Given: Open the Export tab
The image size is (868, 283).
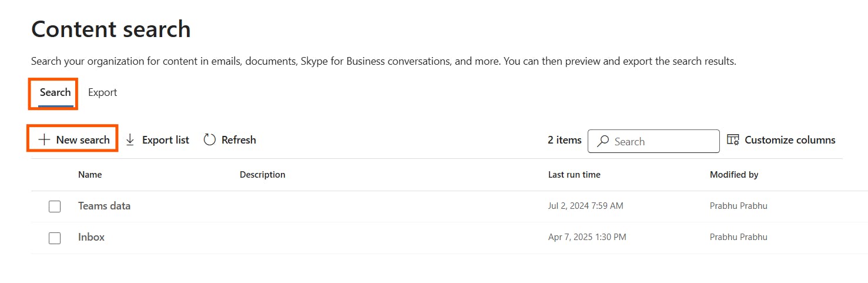Looking at the screenshot, I should click(x=102, y=92).
